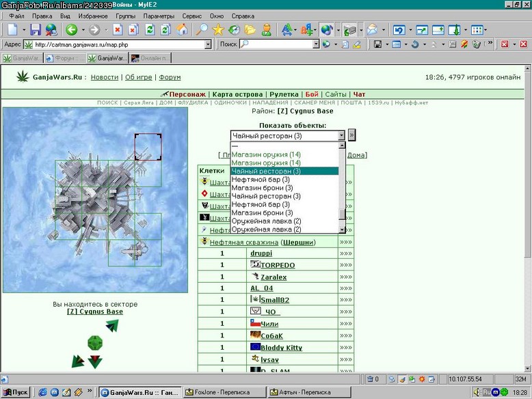Click the red highlighted map sector
532x399 pixels.
[148, 147]
